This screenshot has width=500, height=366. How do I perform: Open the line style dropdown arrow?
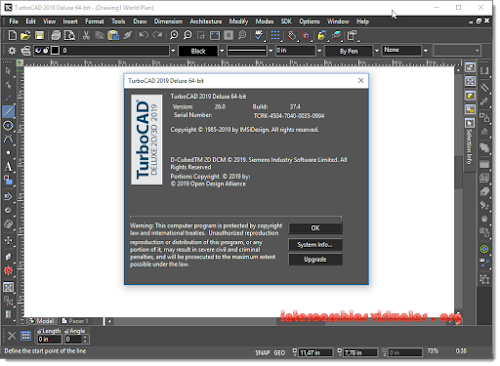[x=271, y=51]
